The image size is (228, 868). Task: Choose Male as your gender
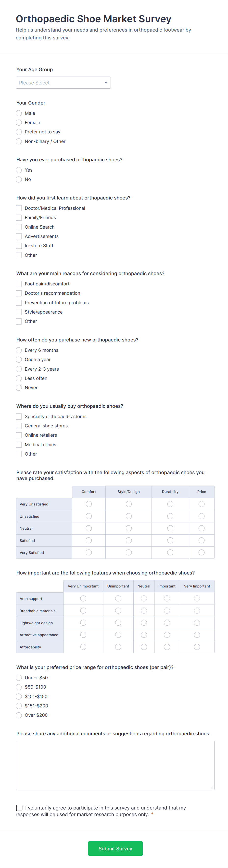(19, 113)
